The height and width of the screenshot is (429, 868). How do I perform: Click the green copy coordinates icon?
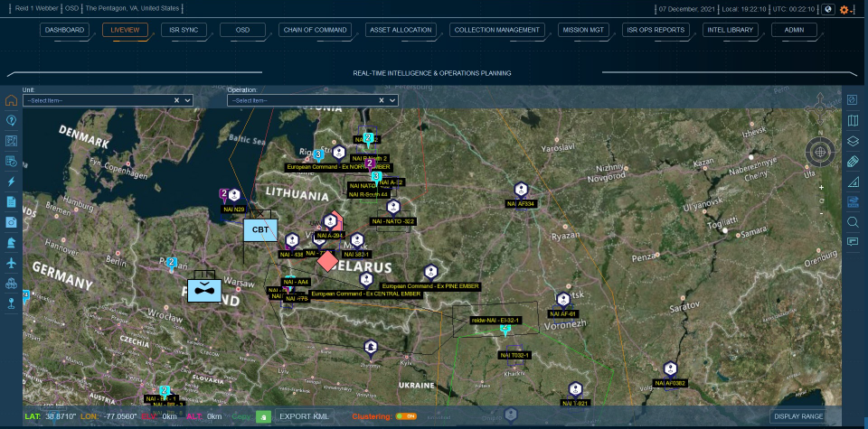(263, 417)
